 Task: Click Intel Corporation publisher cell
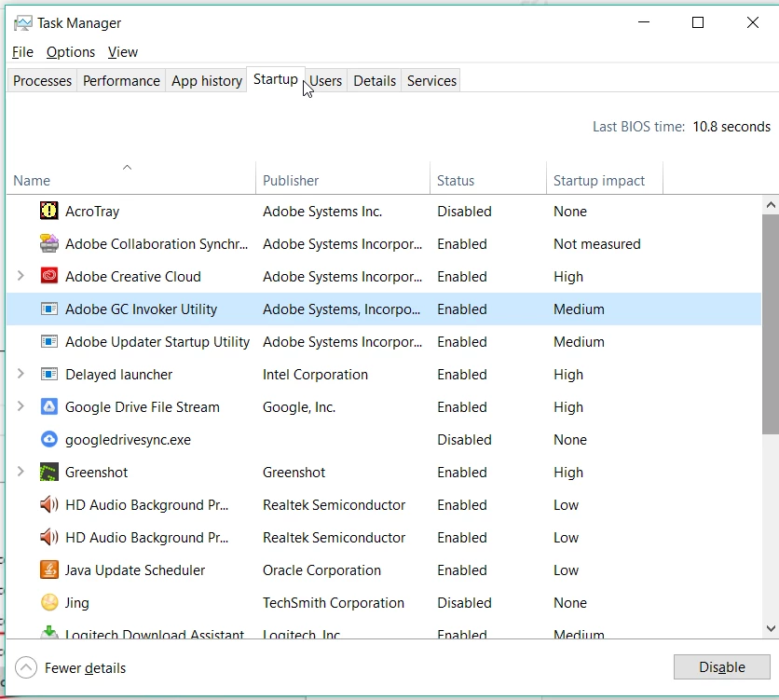[x=315, y=374]
